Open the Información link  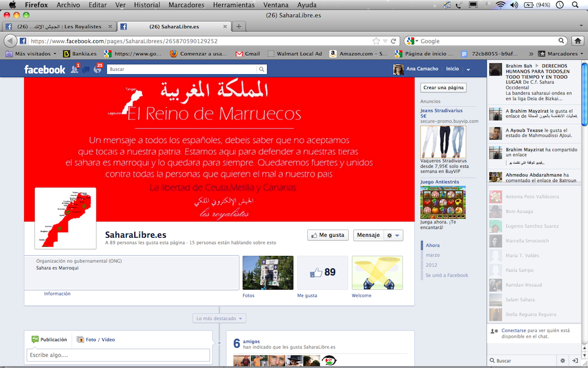[57, 293]
